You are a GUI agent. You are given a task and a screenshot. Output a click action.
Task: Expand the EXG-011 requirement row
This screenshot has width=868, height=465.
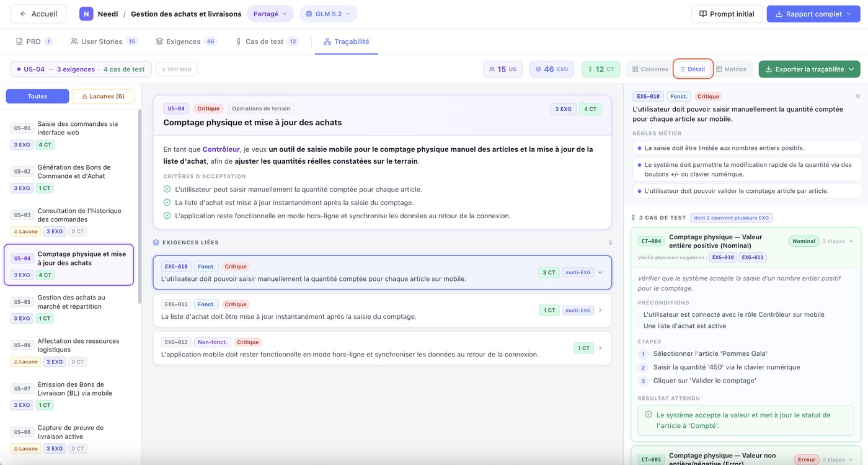[383, 310]
